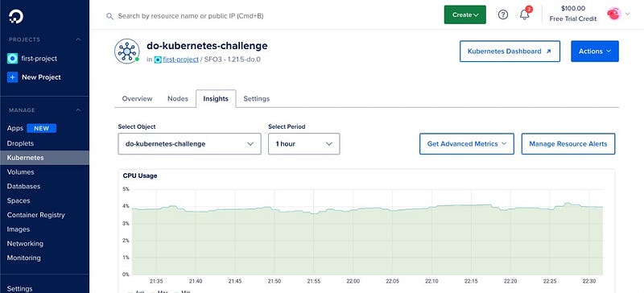Click the 0% y-axis label
Image resolution: width=644 pixels, height=293 pixels.
pos(126,274)
